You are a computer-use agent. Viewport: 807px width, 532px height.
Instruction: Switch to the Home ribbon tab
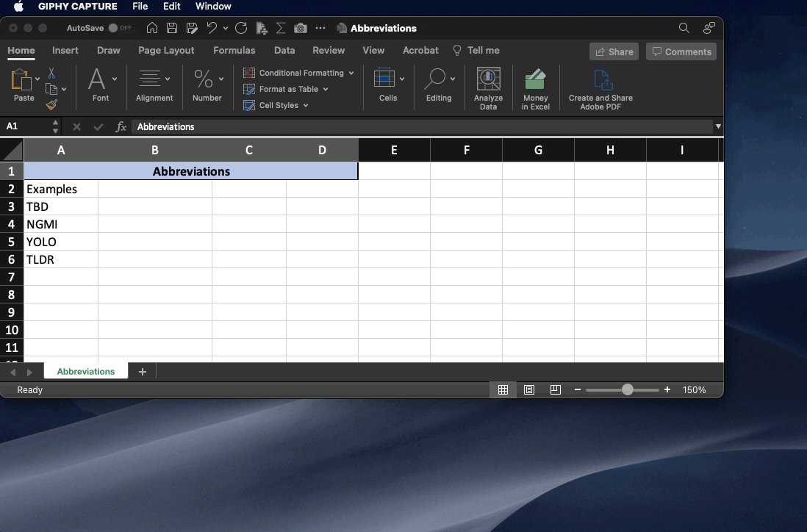(21, 51)
